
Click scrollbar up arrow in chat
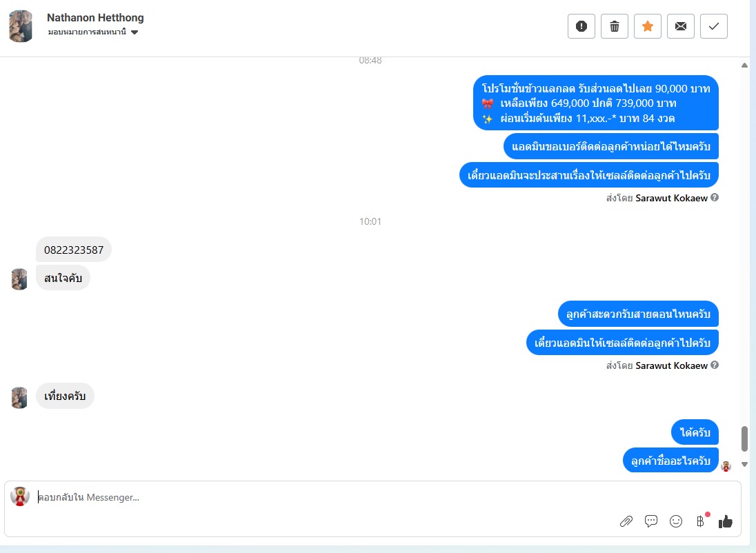744,66
